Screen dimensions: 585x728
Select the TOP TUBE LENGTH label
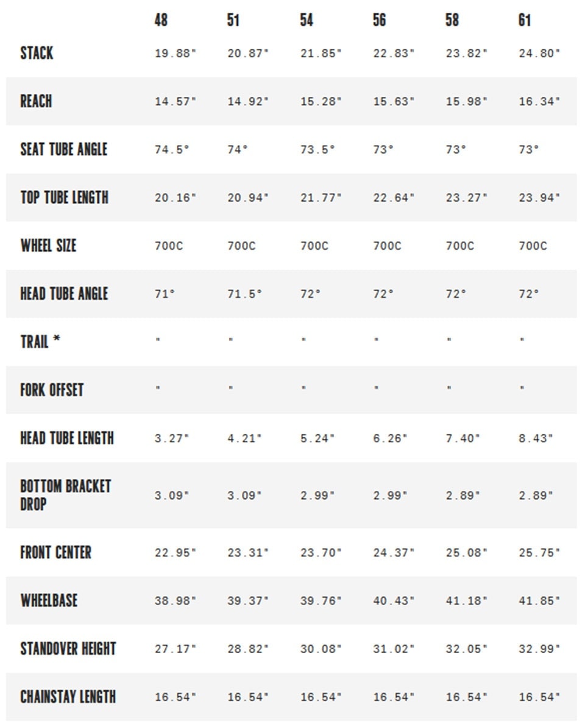coord(65,197)
